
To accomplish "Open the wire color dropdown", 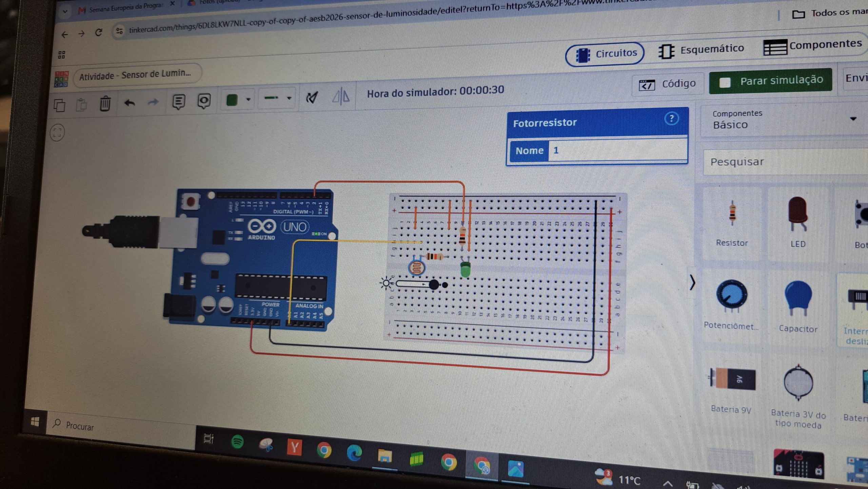I will point(249,99).
